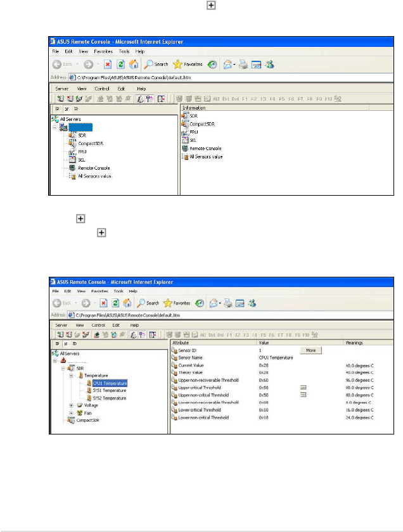Image resolution: width=403 pixels, height=532 pixels.
Task: Select CPU1 Temperature sensor in tree
Action: 110,383
